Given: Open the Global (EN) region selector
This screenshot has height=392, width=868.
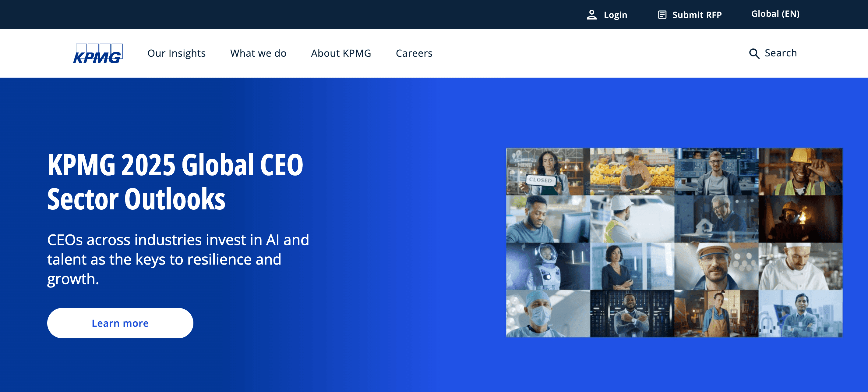Looking at the screenshot, I should point(775,14).
